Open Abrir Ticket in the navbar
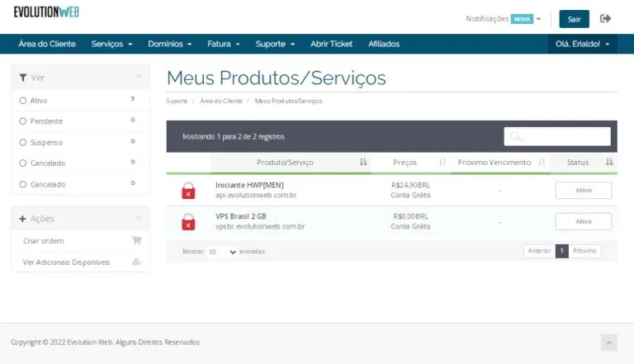Viewport: 634px width, 364px height. pos(331,44)
